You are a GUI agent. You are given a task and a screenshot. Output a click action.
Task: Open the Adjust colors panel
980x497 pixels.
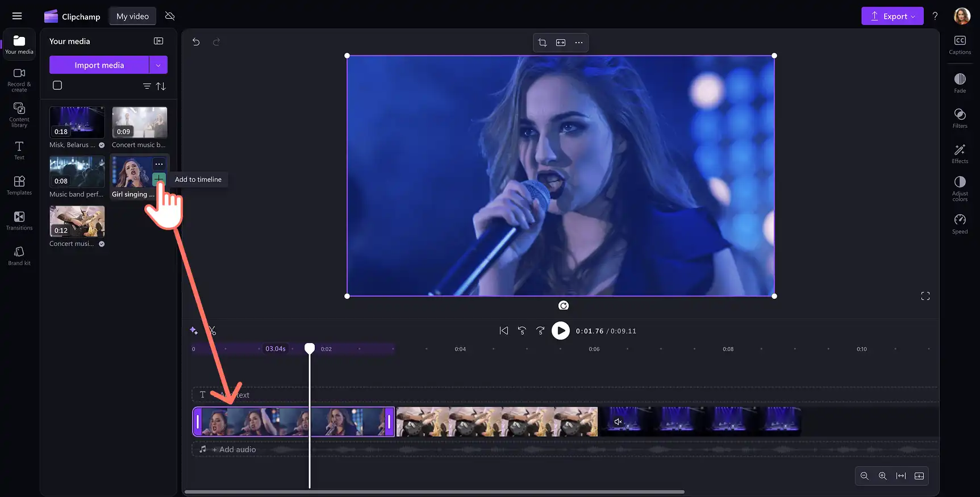tap(960, 189)
